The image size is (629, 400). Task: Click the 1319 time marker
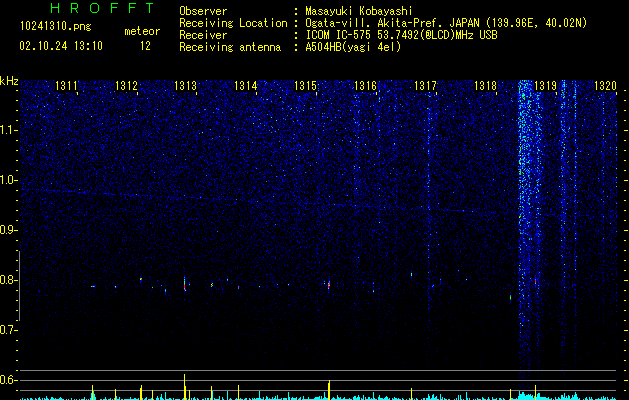coord(546,86)
